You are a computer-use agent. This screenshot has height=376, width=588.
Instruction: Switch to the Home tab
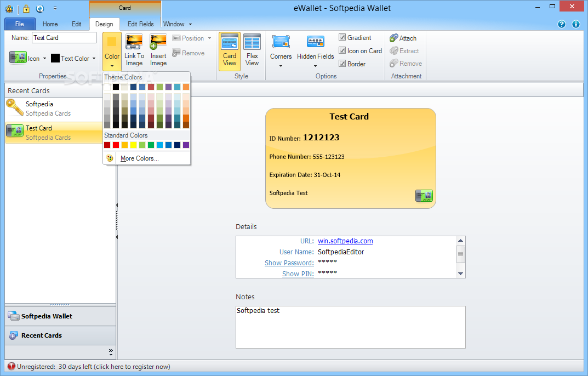50,24
